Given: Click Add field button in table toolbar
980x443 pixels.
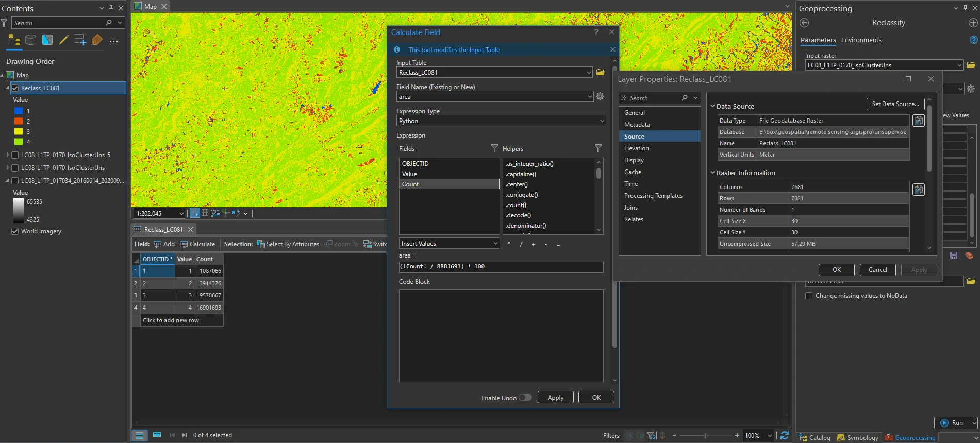Looking at the screenshot, I should 164,244.
